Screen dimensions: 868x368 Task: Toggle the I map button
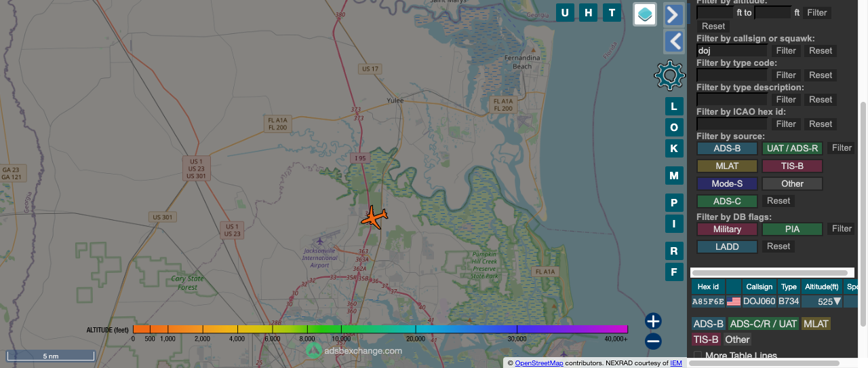tap(673, 223)
